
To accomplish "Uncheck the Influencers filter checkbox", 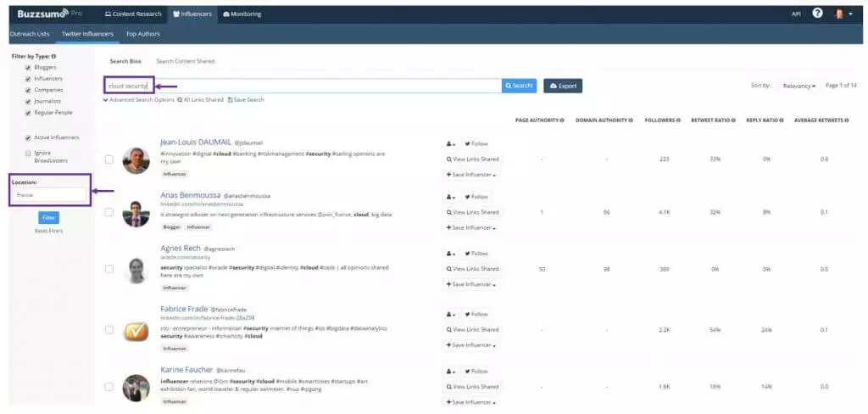I will pyautogui.click(x=28, y=79).
